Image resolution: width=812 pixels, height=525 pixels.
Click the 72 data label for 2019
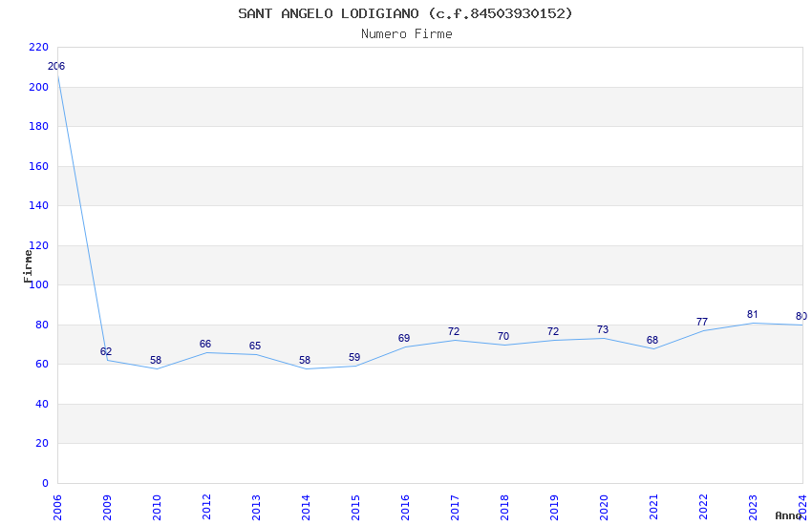click(553, 331)
